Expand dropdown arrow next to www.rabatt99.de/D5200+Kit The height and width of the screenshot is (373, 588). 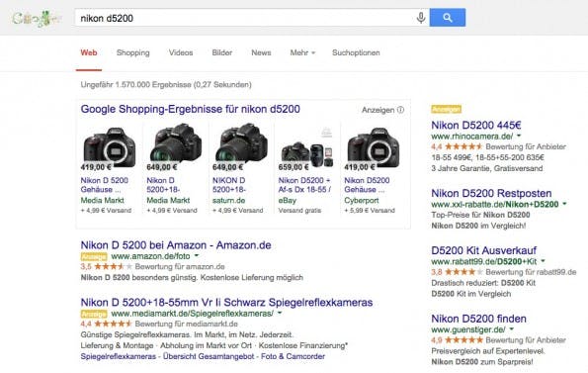pyautogui.click(x=543, y=261)
